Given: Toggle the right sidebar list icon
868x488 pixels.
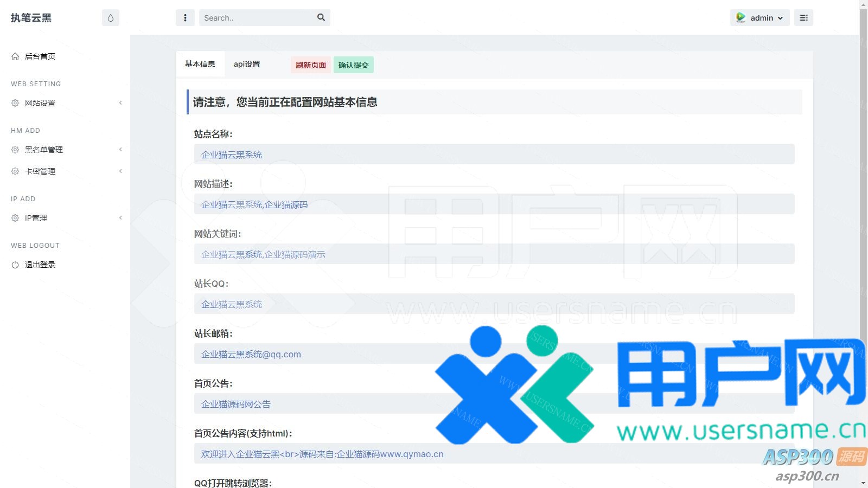Looking at the screenshot, I should point(803,18).
